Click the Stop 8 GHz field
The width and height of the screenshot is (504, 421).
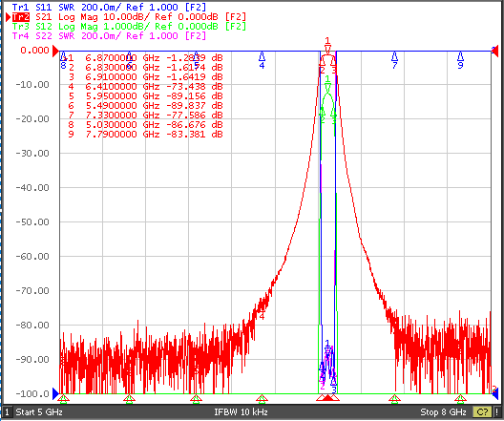(x=443, y=412)
